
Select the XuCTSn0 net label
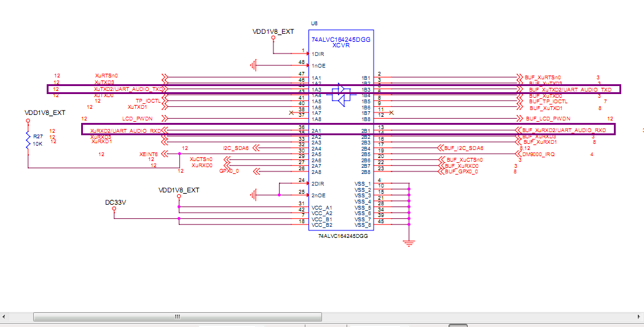pos(201,159)
